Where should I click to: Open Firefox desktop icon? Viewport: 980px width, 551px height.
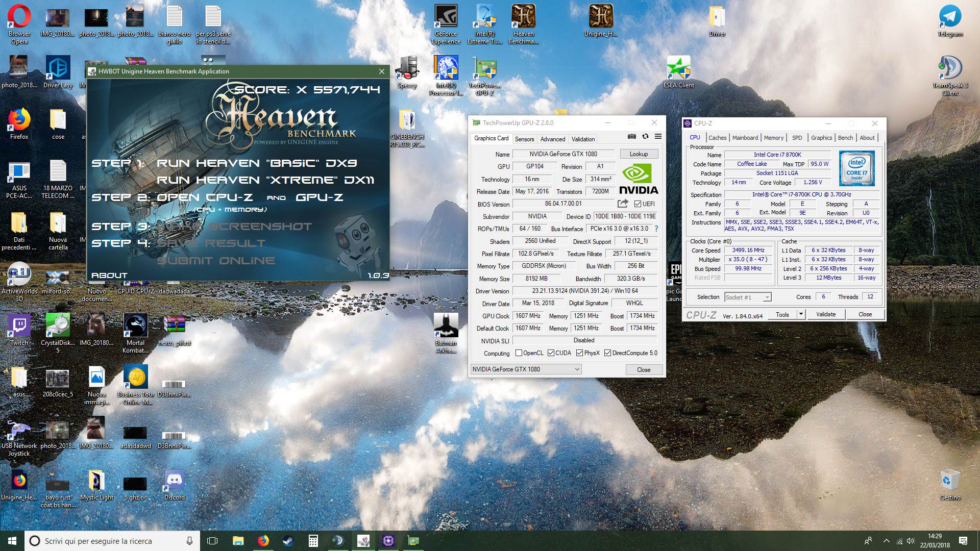point(19,123)
